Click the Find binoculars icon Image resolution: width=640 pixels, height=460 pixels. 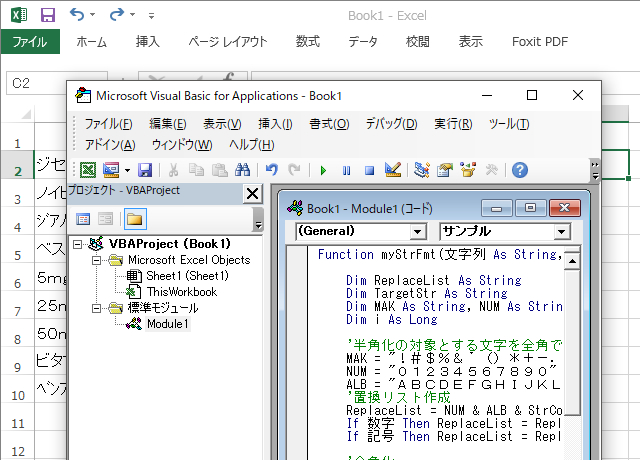point(241,170)
